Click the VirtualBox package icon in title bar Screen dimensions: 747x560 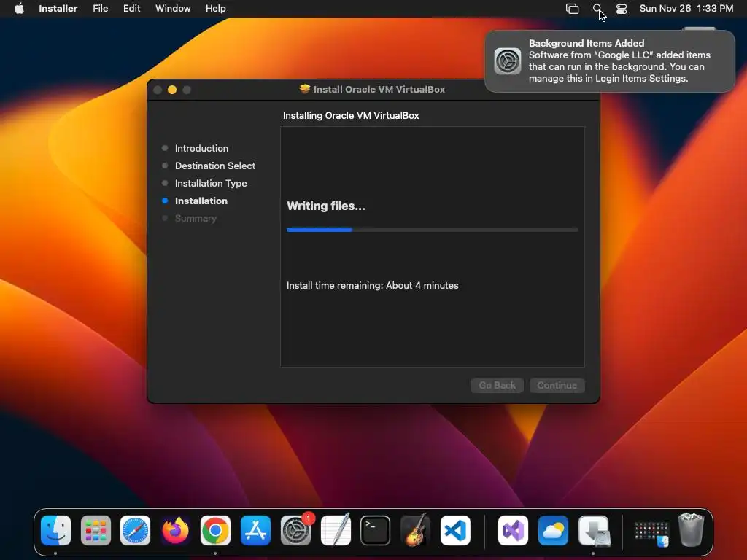[305, 89]
